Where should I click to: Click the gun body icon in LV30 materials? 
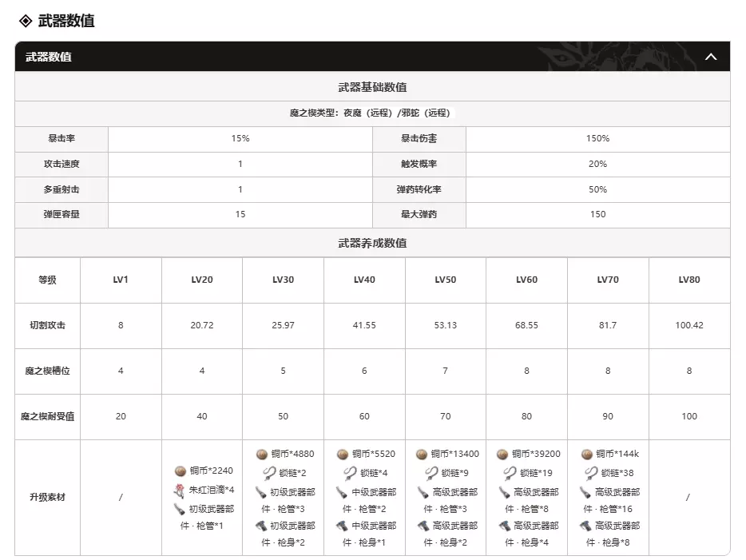(x=260, y=526)
